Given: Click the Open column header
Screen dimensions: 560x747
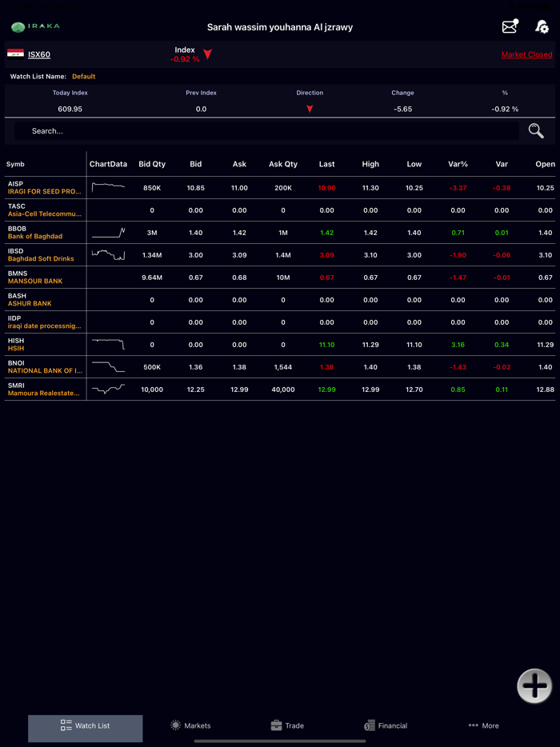Looking at the screenshot, I should pyautogui.click(x=546, y=164).
